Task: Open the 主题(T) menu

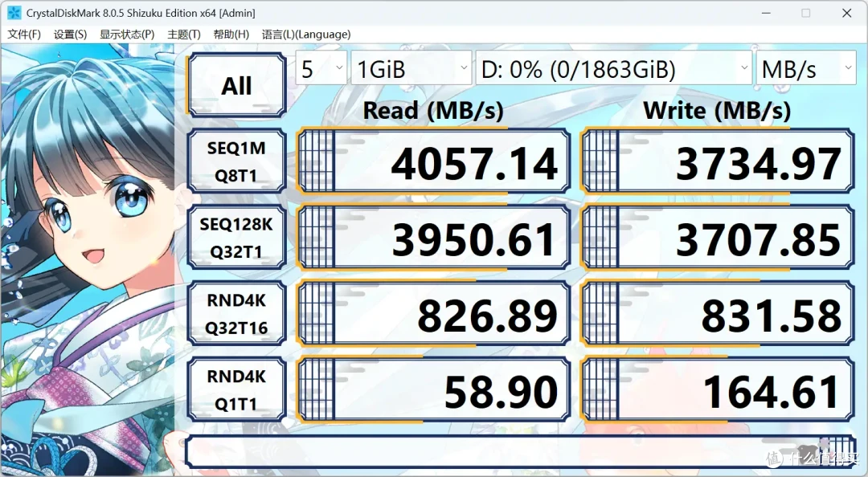Action: point(184,35)
